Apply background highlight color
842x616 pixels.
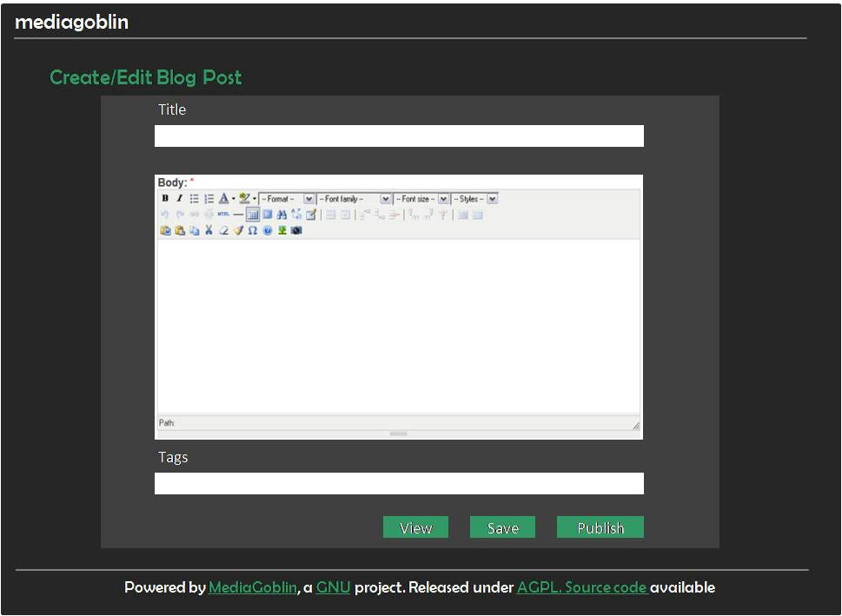244,198
